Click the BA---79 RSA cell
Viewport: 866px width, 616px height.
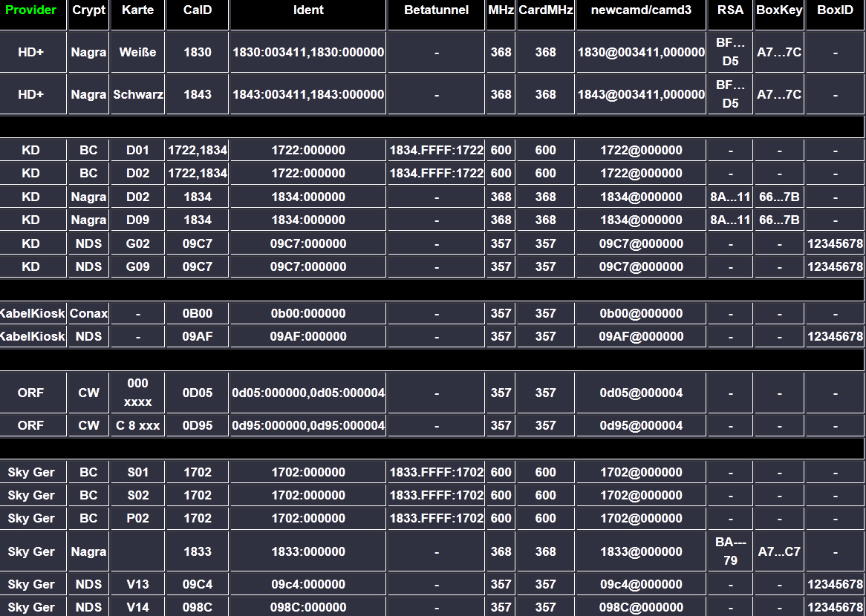click(x=730, y=551)
